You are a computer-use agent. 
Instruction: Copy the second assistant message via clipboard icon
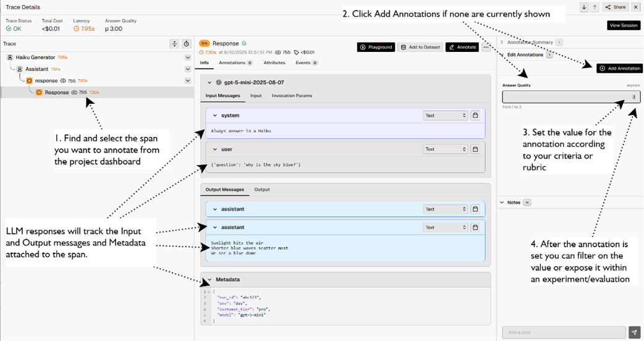click(475, 227)
